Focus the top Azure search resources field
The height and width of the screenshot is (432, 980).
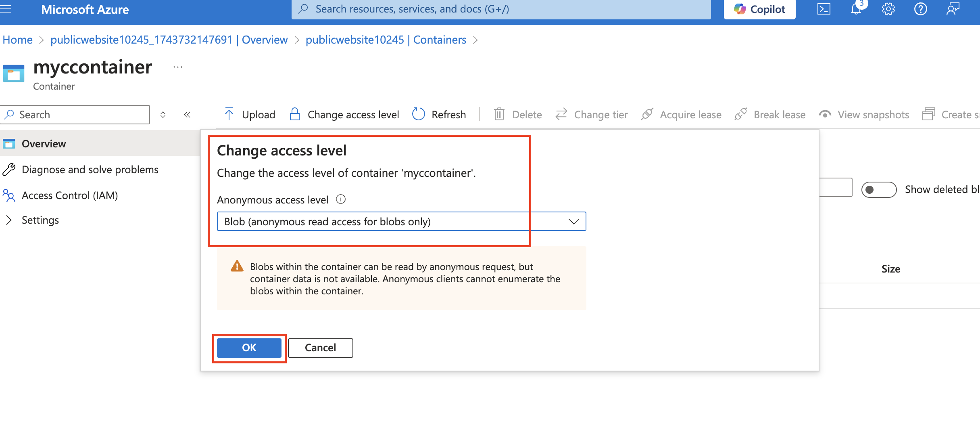(501, 9)
